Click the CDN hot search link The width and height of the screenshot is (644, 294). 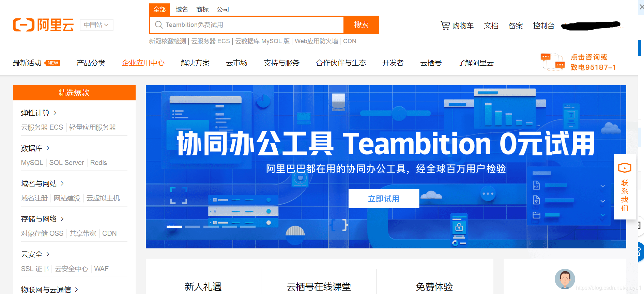[350, 41]
